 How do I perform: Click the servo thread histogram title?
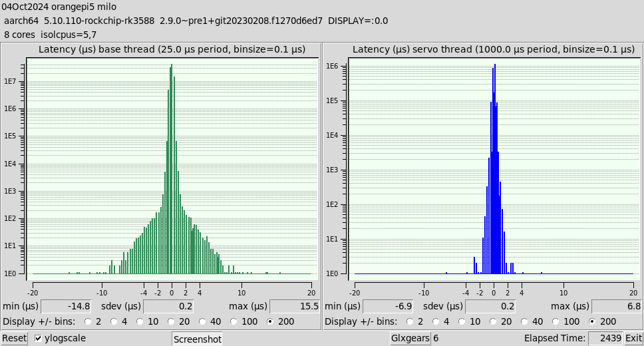(x=494, y=49)
